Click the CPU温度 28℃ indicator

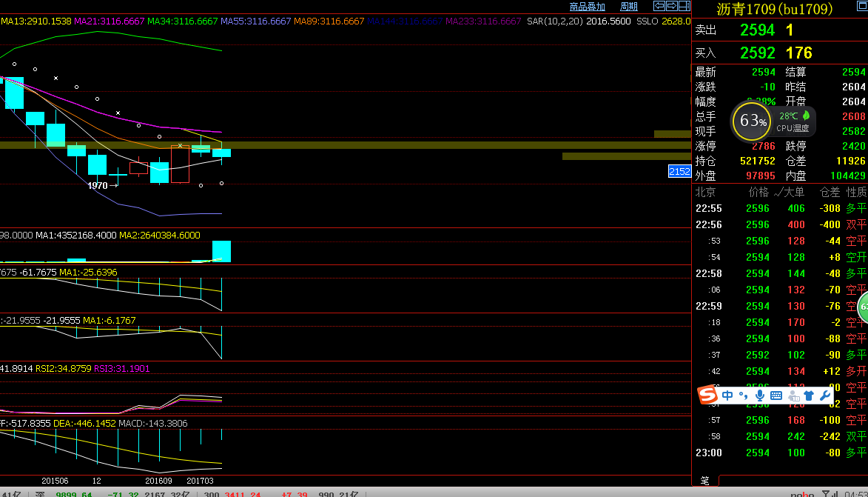point(794,122)
